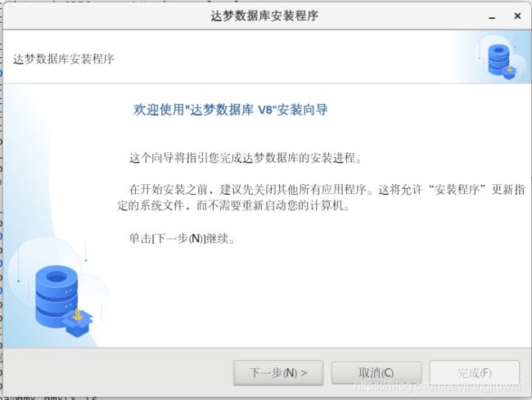Click the header label 达梦数据库安装程序
The height and width of the screenshot is (400, 532).
pyautogui.click(x=64, y=59)
